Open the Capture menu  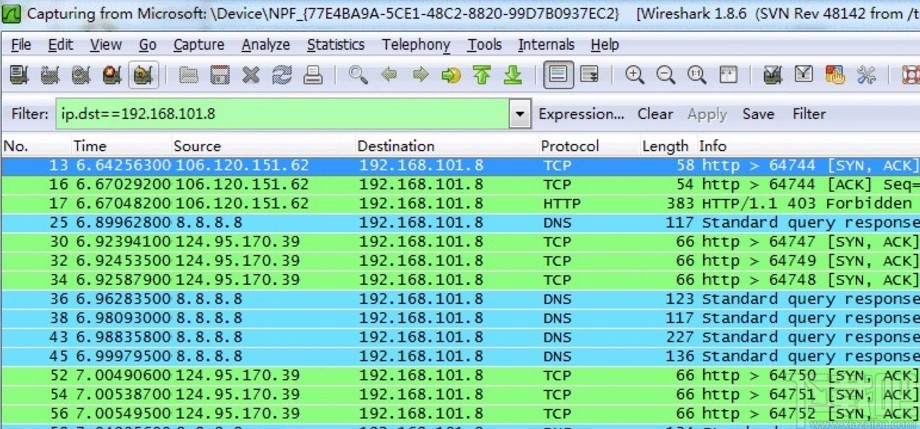(x=199, y=45)
